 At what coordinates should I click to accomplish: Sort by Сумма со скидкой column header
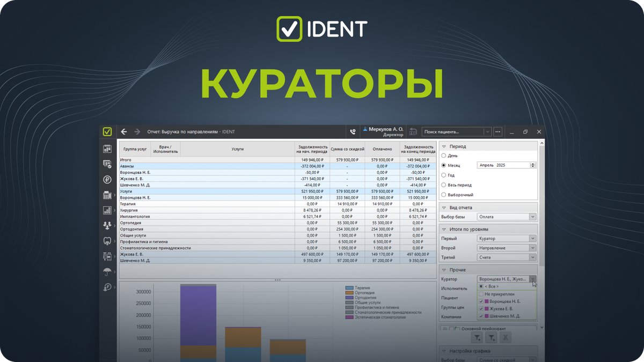[x=347, y=149]
